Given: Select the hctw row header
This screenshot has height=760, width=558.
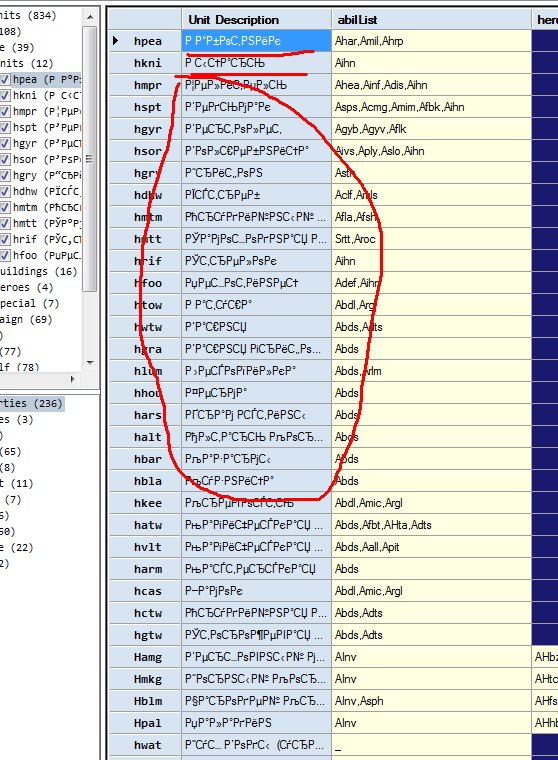Looking at the screenshot, I should pyautogui.click(x=145, y=613).
